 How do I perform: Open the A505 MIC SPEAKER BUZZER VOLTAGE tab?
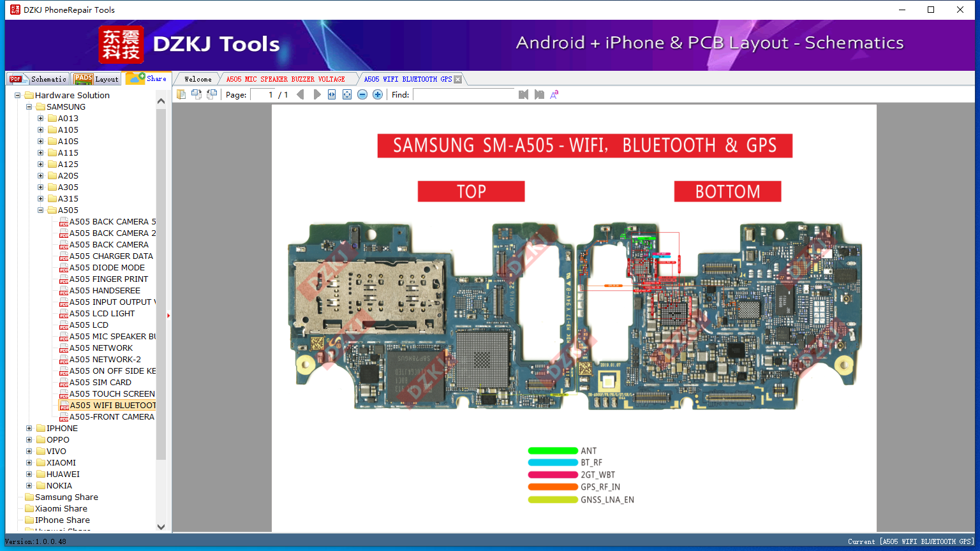pyautogui.click(x=286, y=79)
